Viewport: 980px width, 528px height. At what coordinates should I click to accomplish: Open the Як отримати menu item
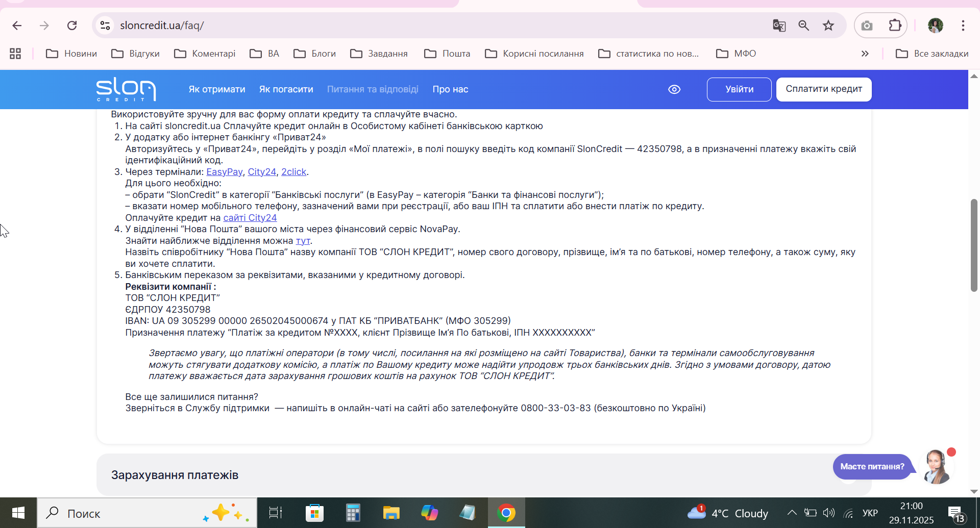pyautogui.click(x=217, y=89)
